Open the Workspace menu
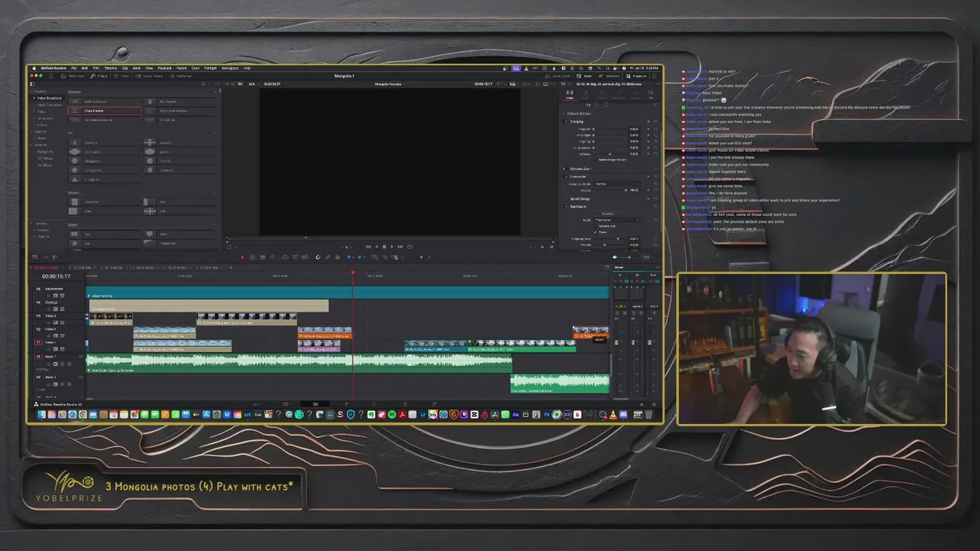This screenshot has height=551, width=980. tap(230, 68)
